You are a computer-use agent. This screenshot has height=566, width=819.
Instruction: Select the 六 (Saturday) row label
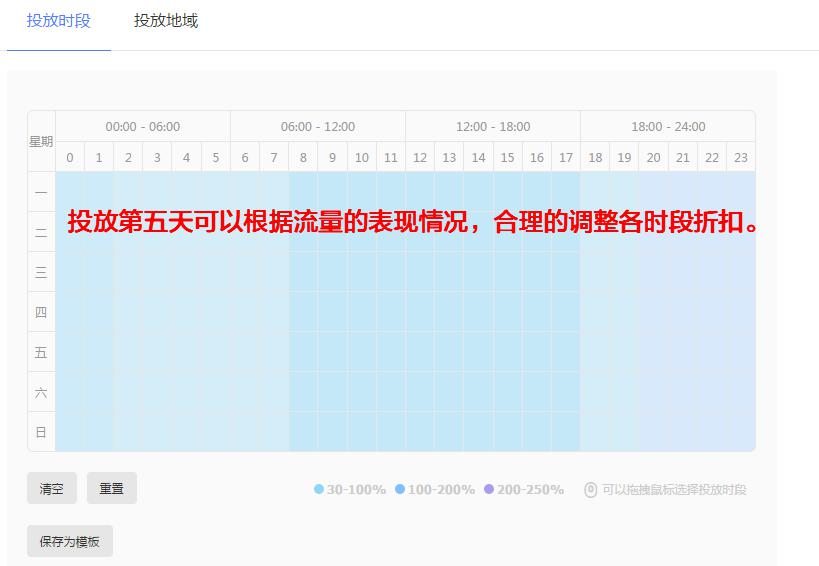pyautogui.click(x=41, y=392)
